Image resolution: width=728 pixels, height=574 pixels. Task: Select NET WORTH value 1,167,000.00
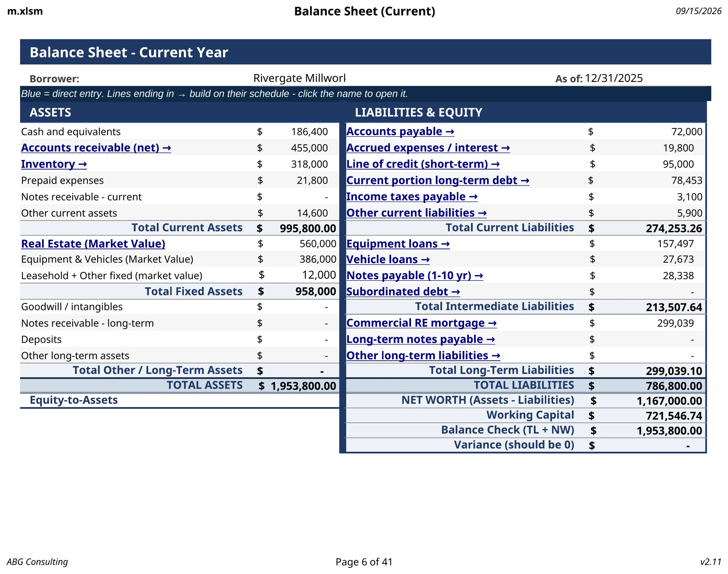point(669,401)
